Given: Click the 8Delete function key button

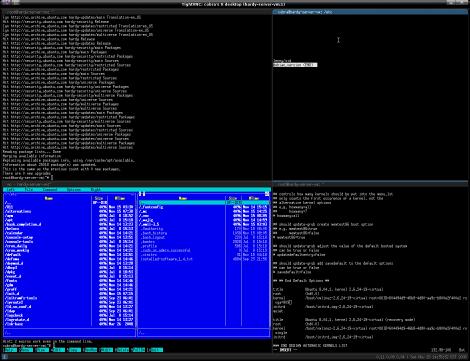Looking at the screenshot, I should click(122, 350).
